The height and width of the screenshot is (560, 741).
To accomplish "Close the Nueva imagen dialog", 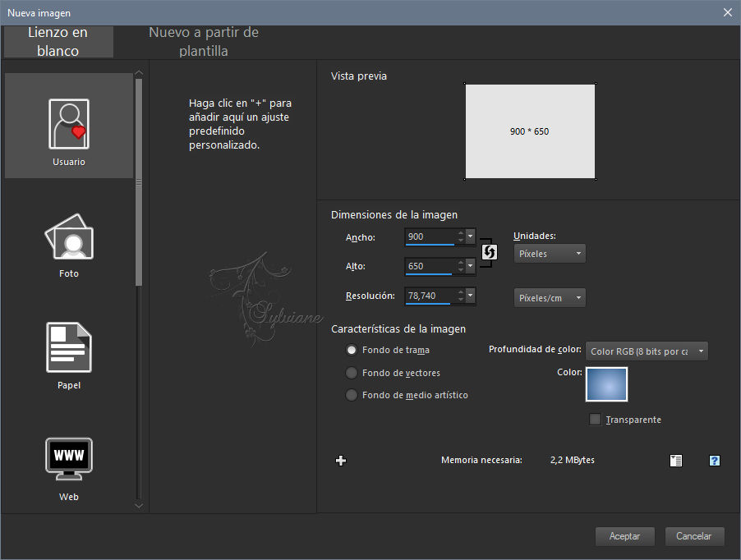I will (x=728, y=13).
